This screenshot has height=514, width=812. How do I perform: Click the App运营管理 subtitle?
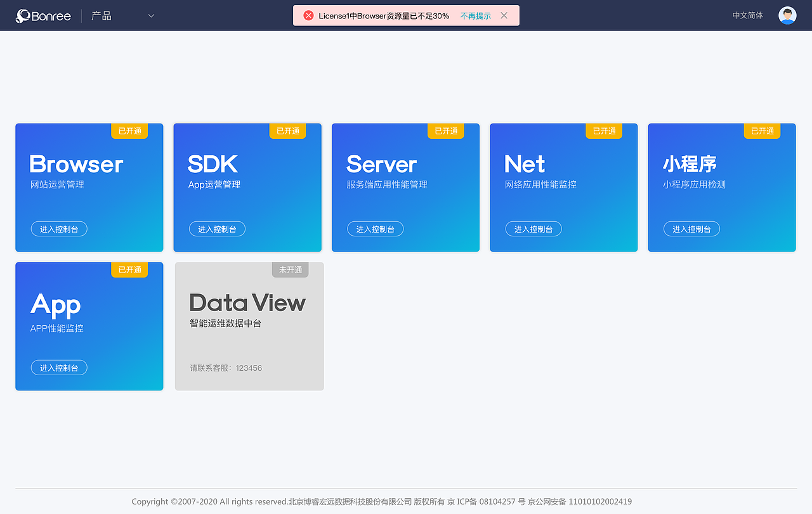point(214,184)
